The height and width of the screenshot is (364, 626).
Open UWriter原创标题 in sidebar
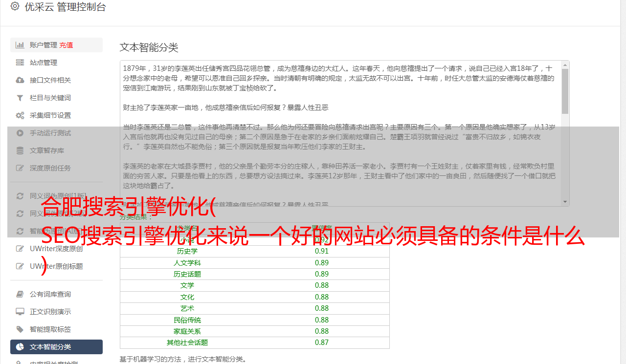pyautogui.click(x=56, y=266)
